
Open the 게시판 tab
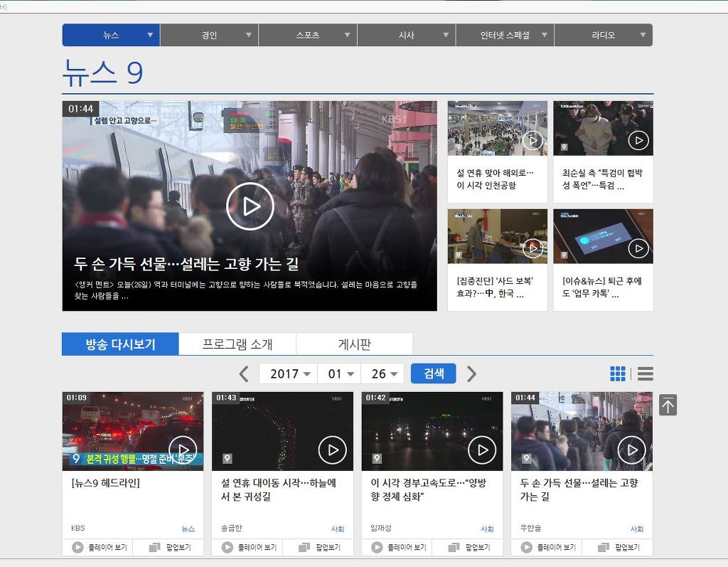[354, 344]
